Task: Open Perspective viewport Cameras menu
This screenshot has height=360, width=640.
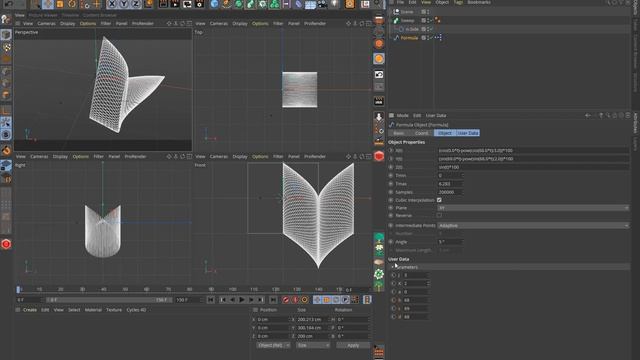Action: pos(46,24)
